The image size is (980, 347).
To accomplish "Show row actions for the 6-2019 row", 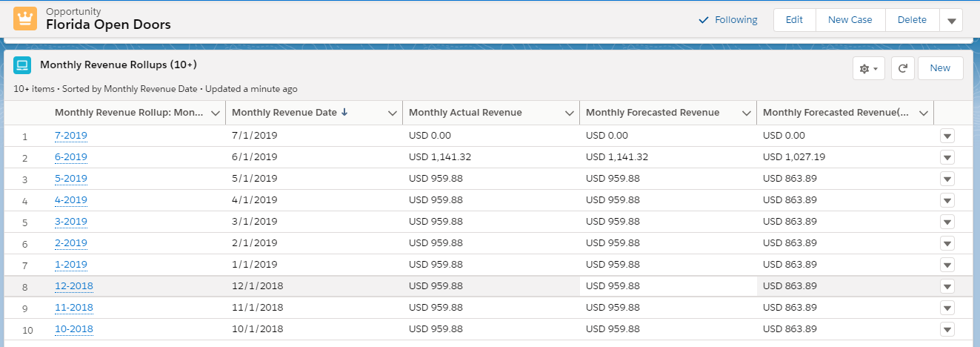I will (x=947, y=157).
